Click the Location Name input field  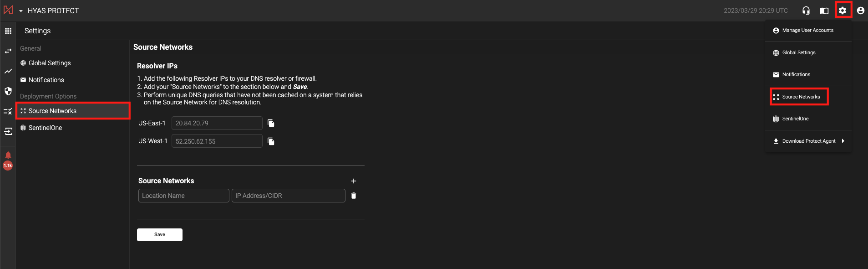click(183, 196)
